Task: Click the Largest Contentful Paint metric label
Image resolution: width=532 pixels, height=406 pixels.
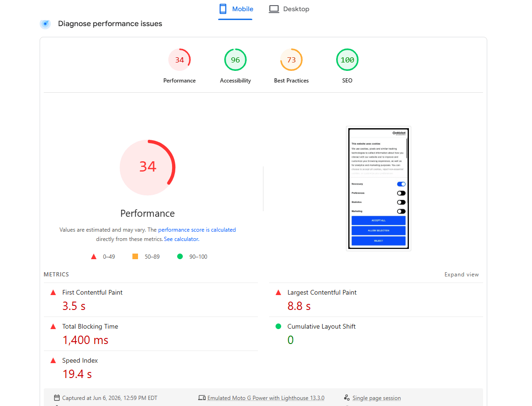Action: [322, 292]
